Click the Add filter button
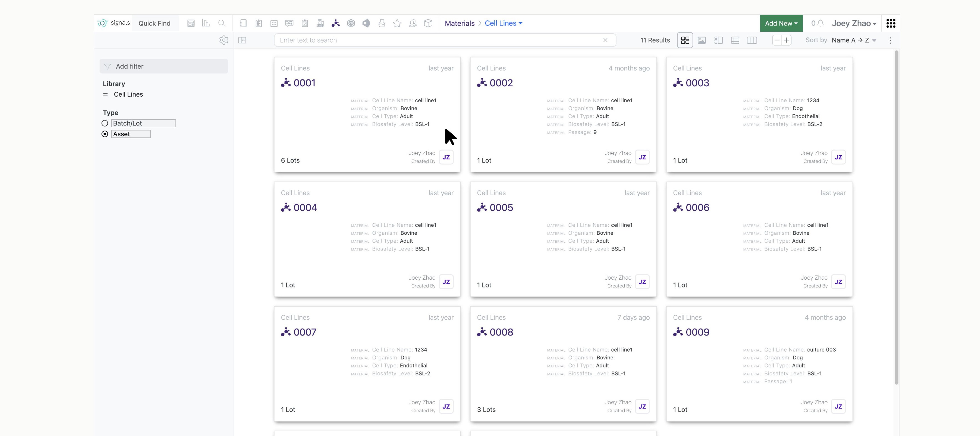 (164, 66)
